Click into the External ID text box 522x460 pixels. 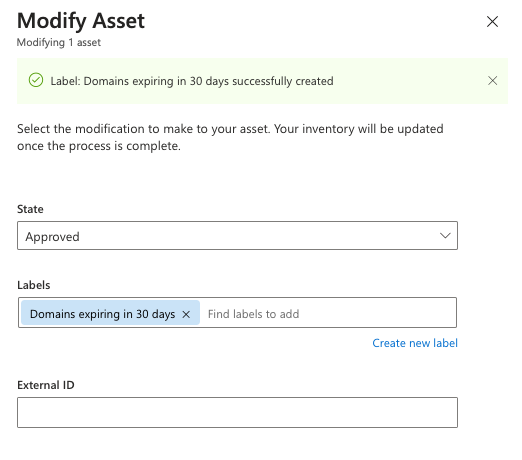tap(237, 412)
